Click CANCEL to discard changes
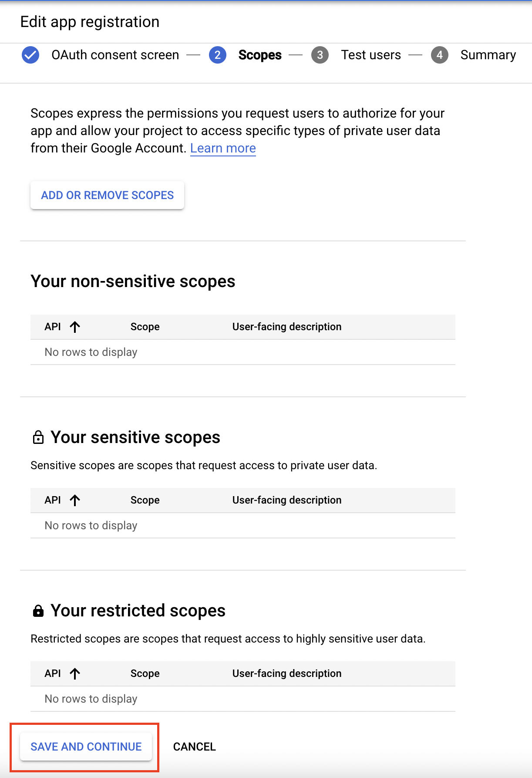The image size is (532, 778). click(194, 747)
